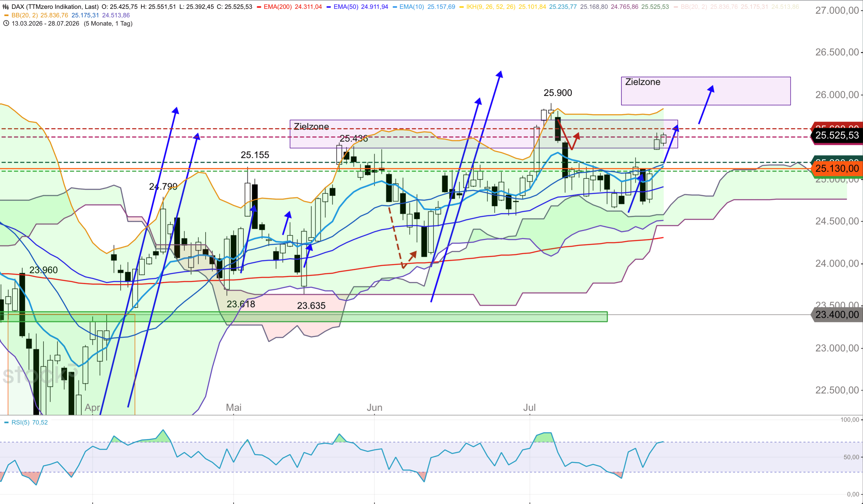The height and width of the screenshot is (504, 863).
Task: Click the 23.960 price annotation
Action: pos(44,270)
